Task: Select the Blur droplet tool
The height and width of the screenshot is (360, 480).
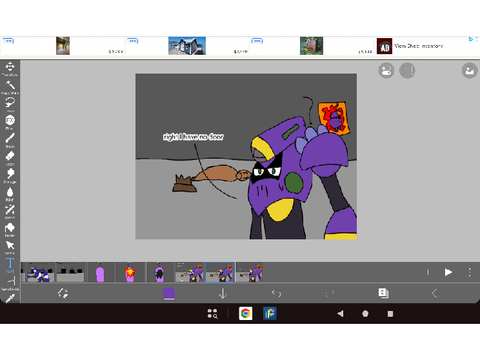Action: (10, 194)
